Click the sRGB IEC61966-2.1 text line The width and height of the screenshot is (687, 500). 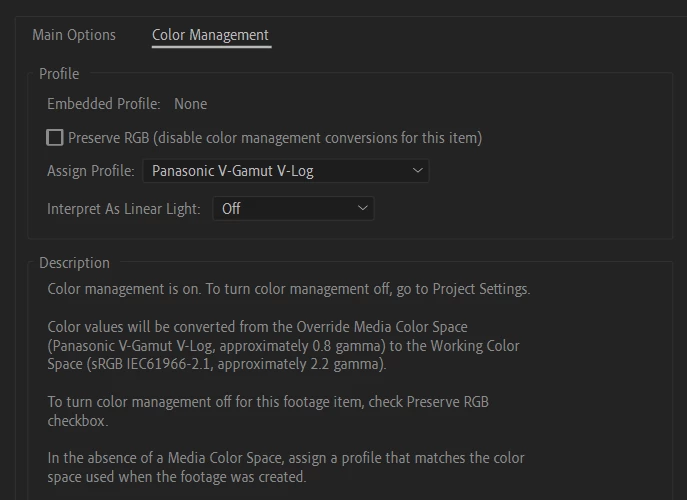pyautogui.click(x=217, y=364)
